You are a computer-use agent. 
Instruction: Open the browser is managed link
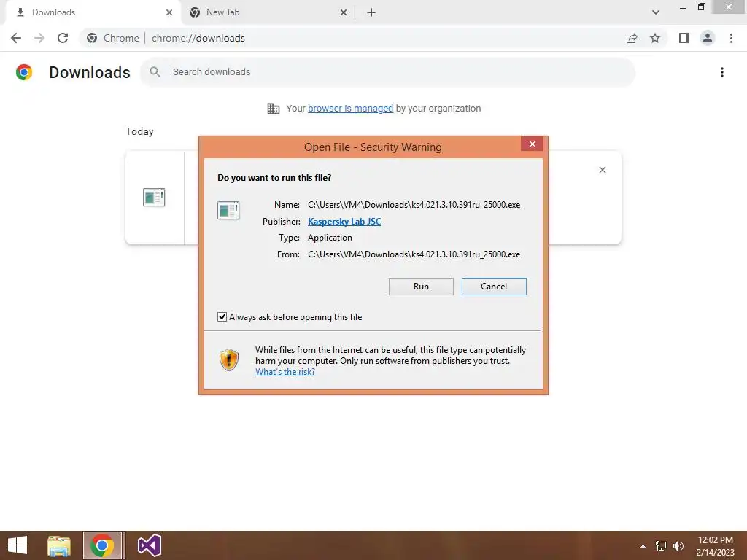(350, 108)
